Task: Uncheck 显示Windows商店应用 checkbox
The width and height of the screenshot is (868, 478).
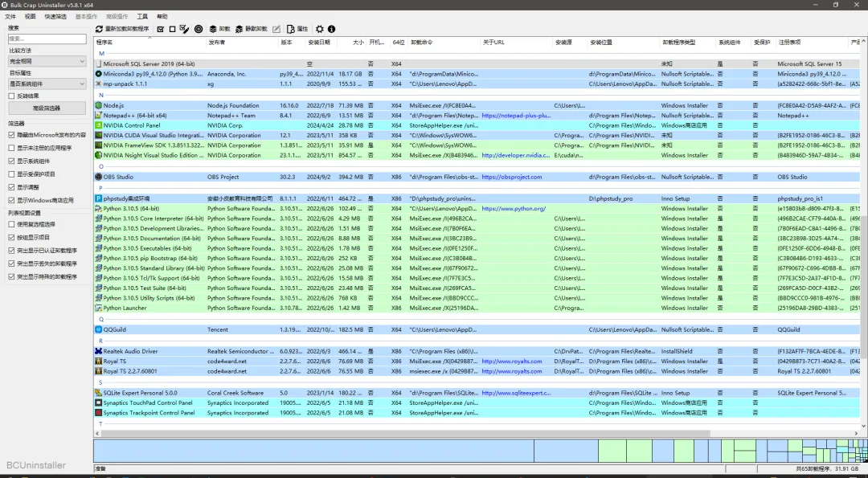Action: coord(11,200)
